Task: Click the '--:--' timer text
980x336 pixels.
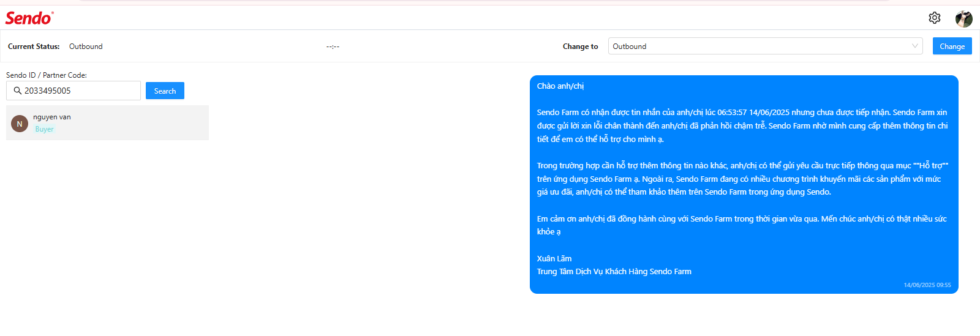Action: coord(333,47)
